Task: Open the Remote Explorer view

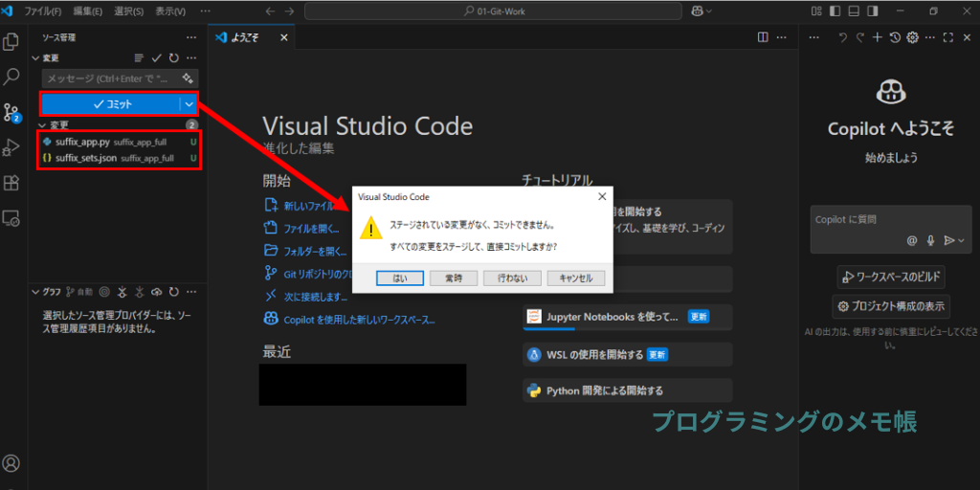Action: [x=11, y=217]
